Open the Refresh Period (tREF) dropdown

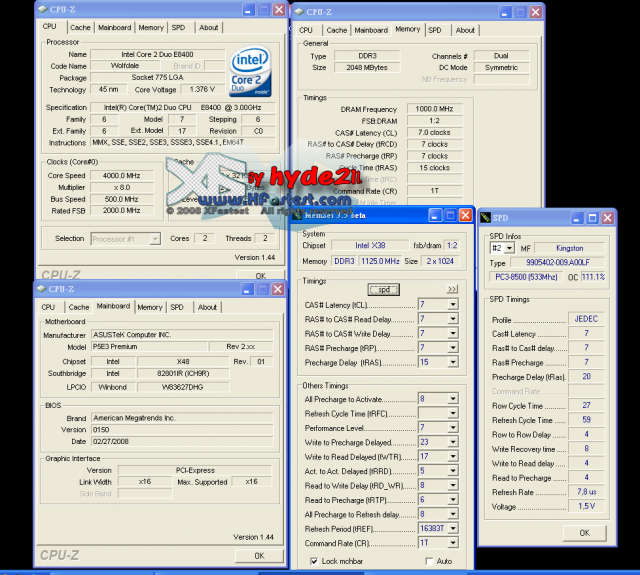pos(453,528)
